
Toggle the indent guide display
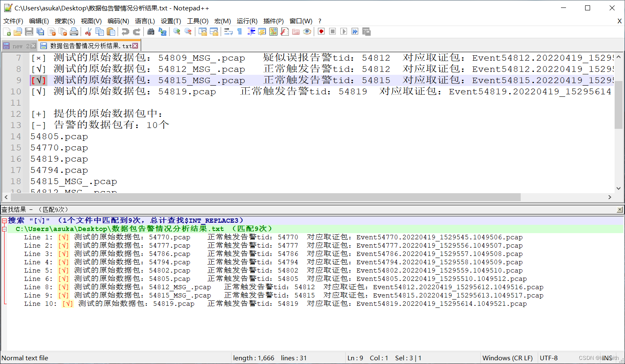click(x=251, y=32)
